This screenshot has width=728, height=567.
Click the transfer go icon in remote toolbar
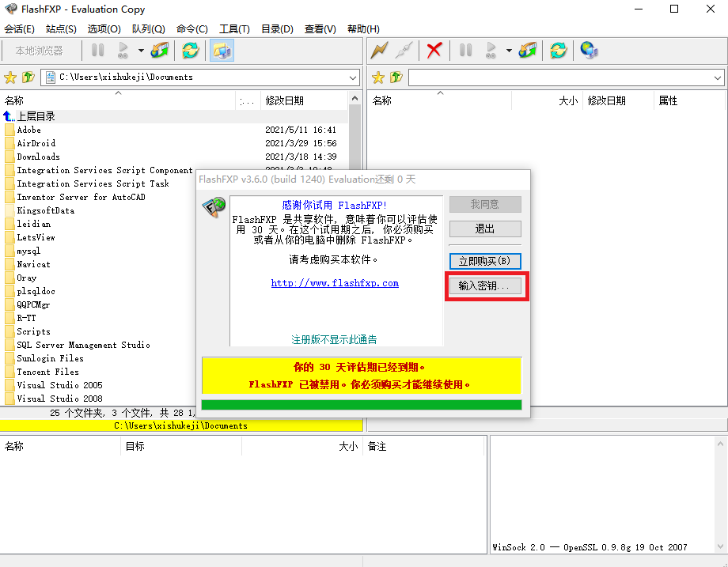point(491,50)
